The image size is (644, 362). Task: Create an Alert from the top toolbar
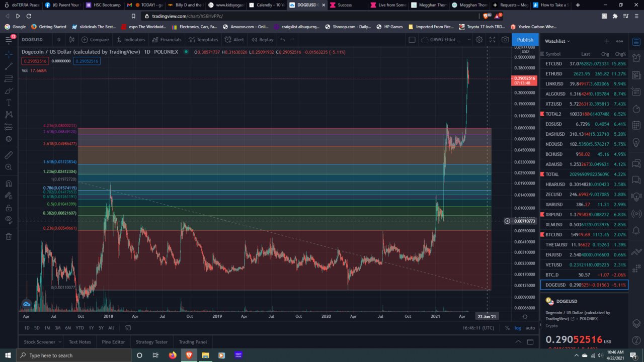[x=234, y=40]
